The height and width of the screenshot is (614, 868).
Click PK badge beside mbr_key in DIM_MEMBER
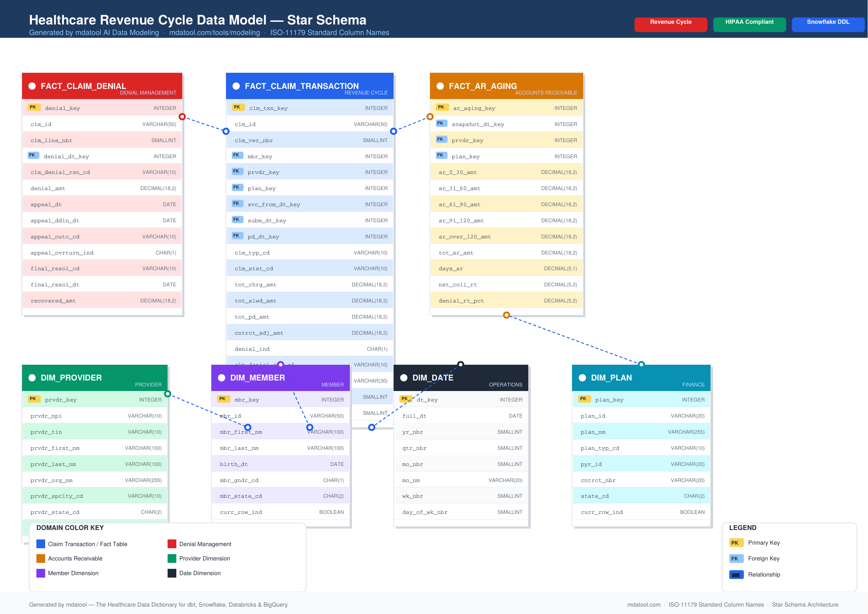pyautogui.click(x=223, y=399)
